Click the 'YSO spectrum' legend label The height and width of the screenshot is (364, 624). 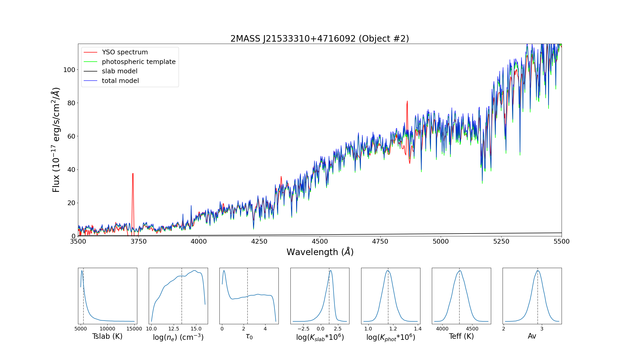tap(125, 52)
